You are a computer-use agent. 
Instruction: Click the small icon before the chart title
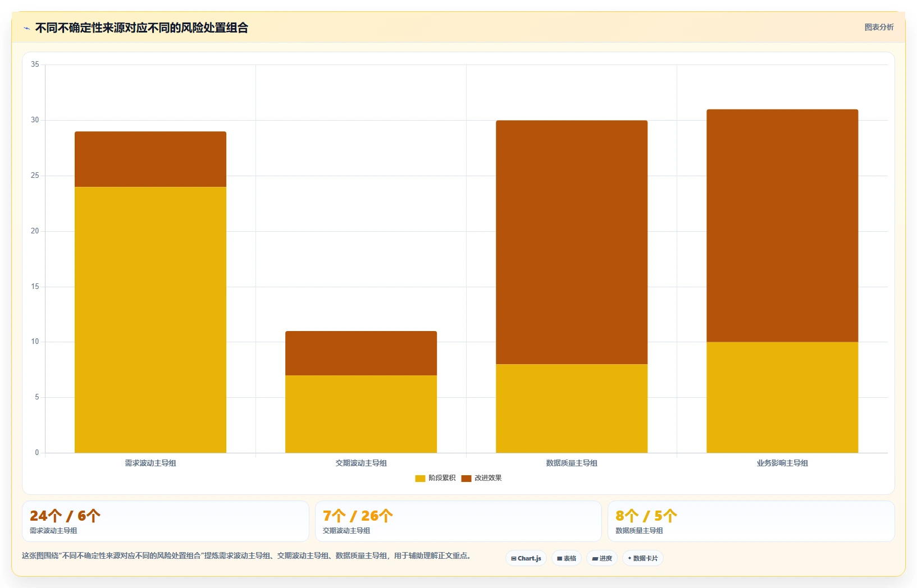point(26,28)
